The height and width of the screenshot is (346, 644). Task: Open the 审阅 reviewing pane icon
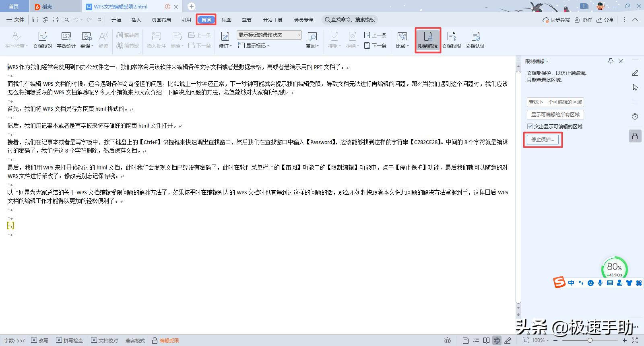coord(312,37)
